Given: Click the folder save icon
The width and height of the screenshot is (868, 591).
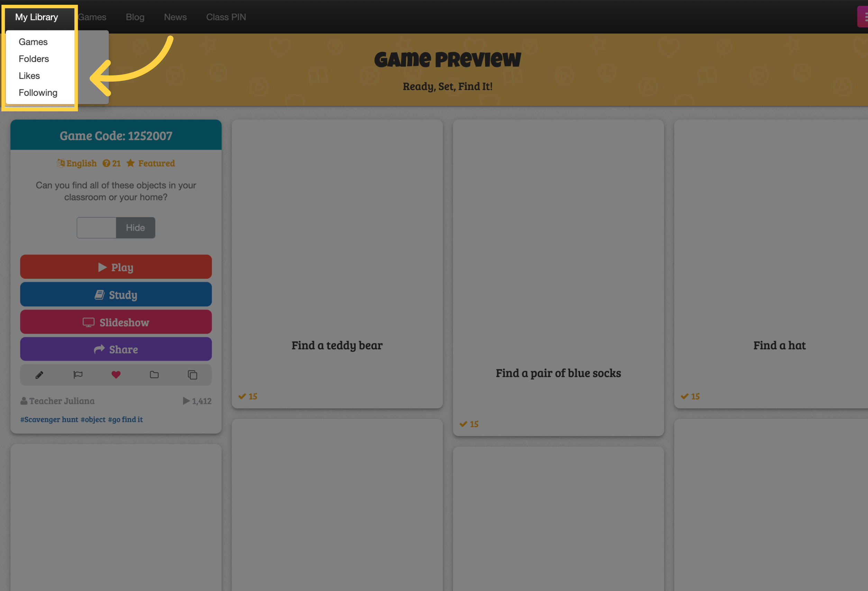Looking at the screenshot, I should point(154,375).
